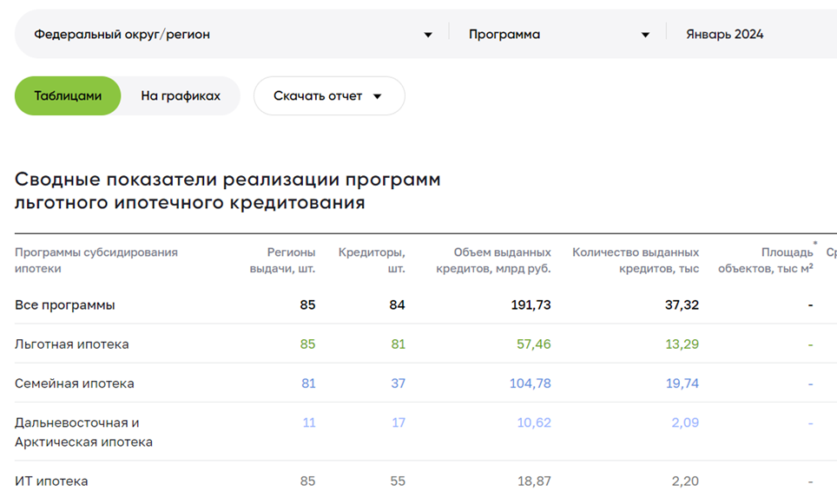
Task: Click the Регионы выдачи column header
Action: click(282, 260)
